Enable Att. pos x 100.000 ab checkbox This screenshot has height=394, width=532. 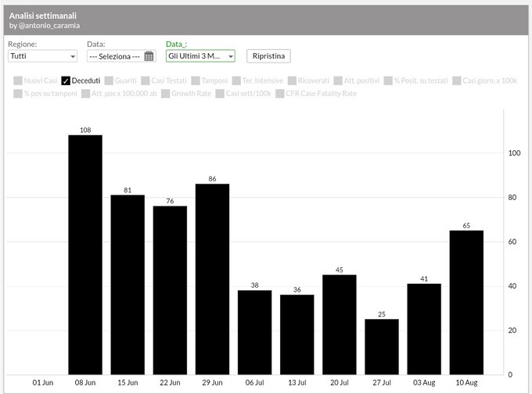[x=86, y=94]
